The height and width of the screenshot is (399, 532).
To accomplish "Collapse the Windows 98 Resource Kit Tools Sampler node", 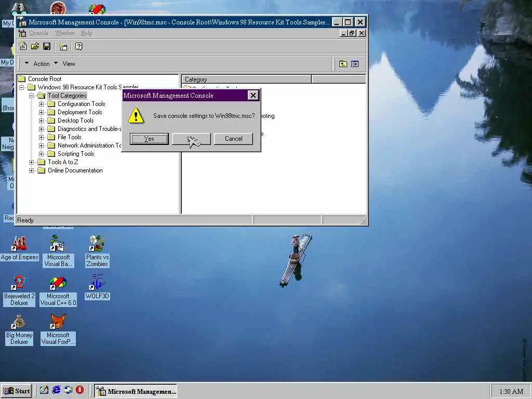I will [x=21, y=87].
